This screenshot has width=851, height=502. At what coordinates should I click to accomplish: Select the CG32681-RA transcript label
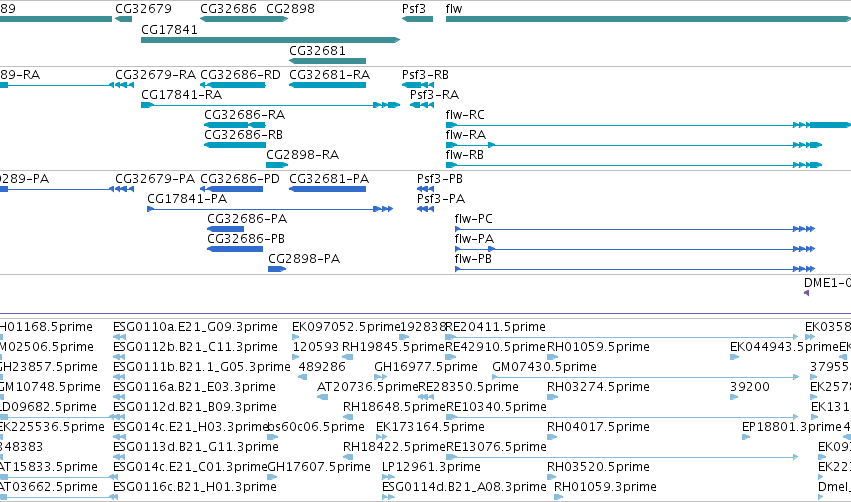(x=329, y=75)
